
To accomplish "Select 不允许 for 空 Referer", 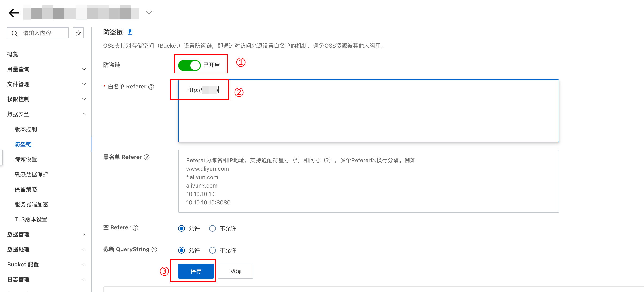I will tap(212, 228).
